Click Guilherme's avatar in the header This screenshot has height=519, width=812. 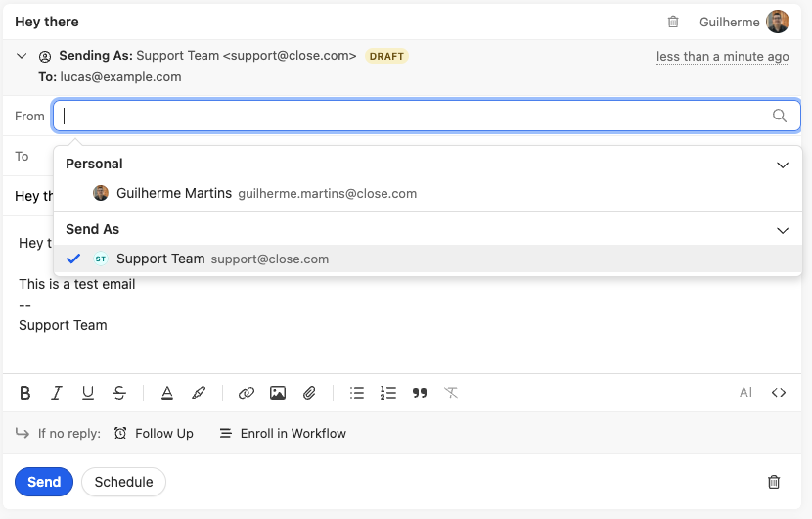point(778,22)
